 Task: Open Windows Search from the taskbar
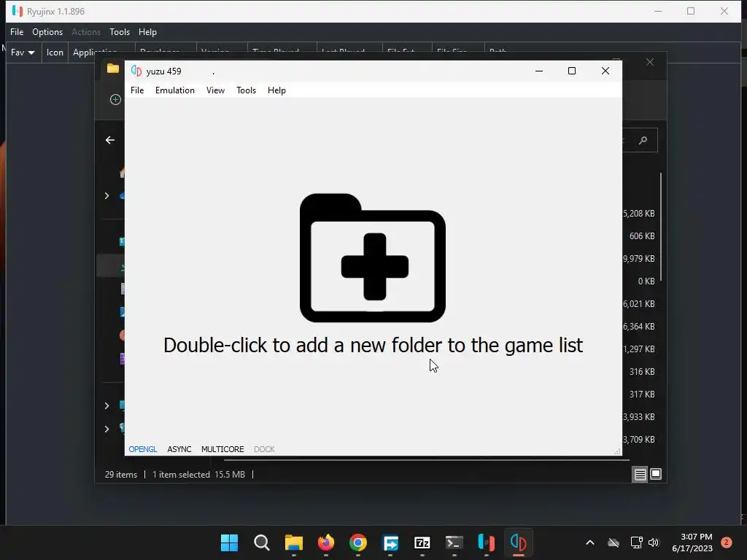262,542
